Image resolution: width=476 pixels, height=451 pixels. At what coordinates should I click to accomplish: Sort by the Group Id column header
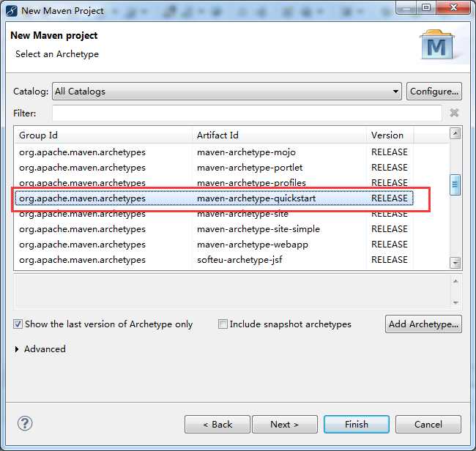103,135
